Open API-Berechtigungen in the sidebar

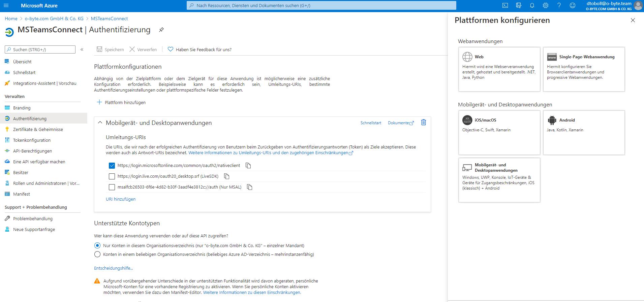32,151
